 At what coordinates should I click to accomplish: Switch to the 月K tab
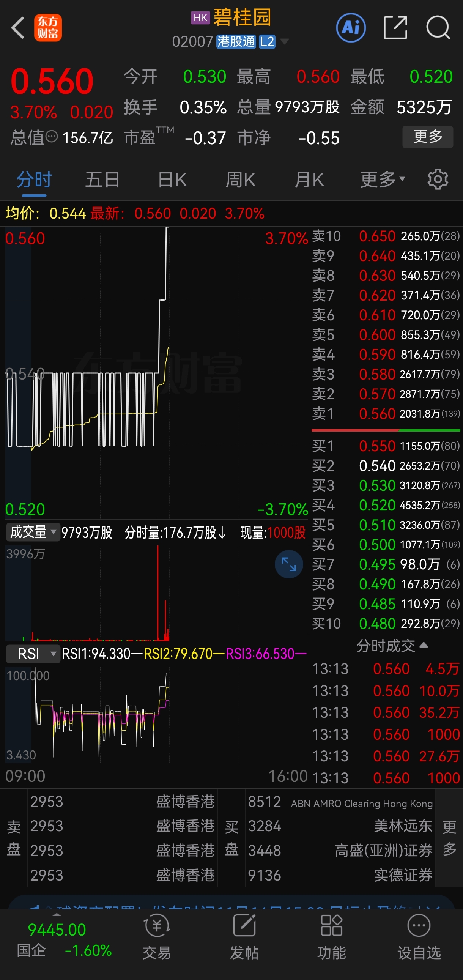coord(309,180)
